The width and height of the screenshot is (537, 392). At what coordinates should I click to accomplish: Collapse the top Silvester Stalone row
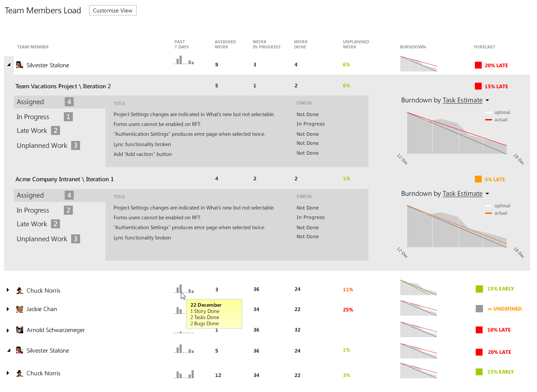click(x=9, y=65)
